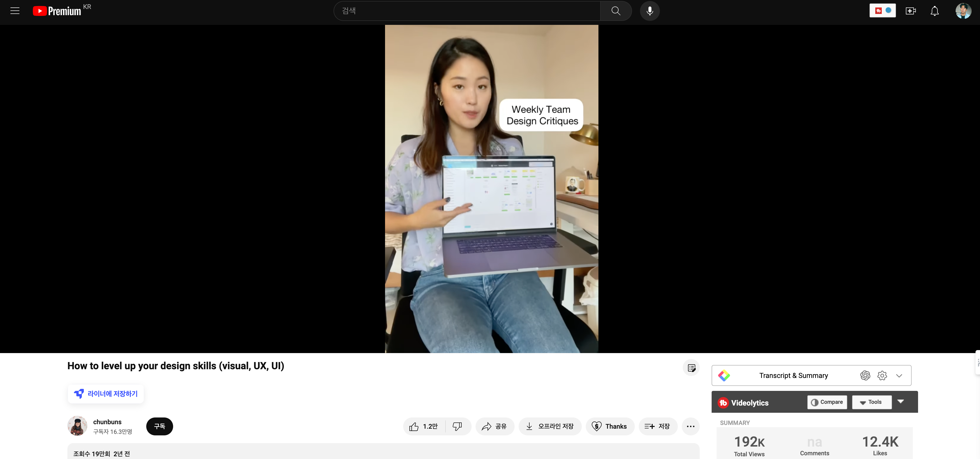The width and height of the screenshot is (980, 459).
Task: Open the hamburger guide menu
Action: 15,11
